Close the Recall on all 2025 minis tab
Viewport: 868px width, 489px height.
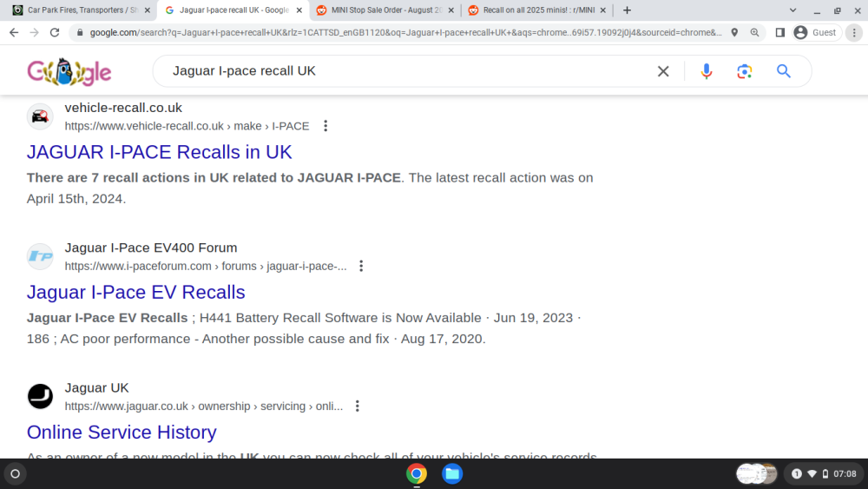click(x=603, y=10)
